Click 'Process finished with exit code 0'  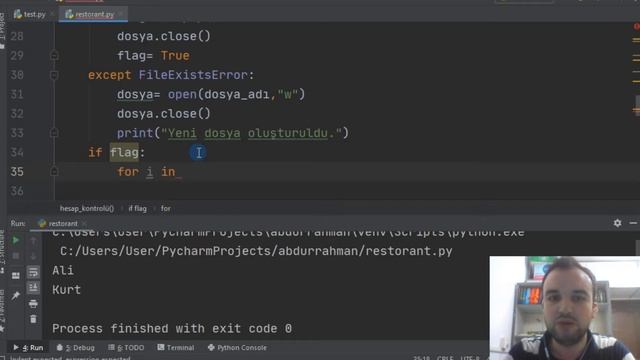coord(172,329)
